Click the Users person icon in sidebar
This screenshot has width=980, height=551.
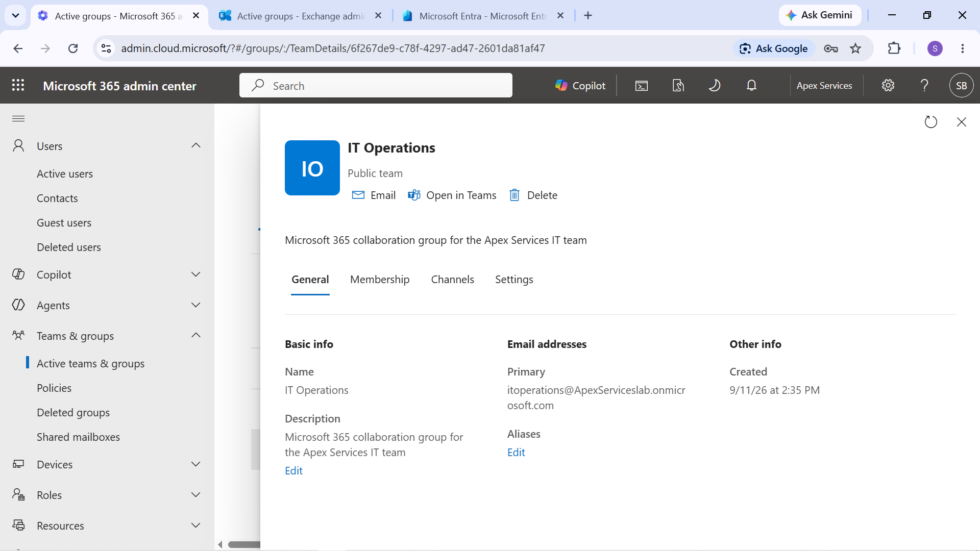18,146
